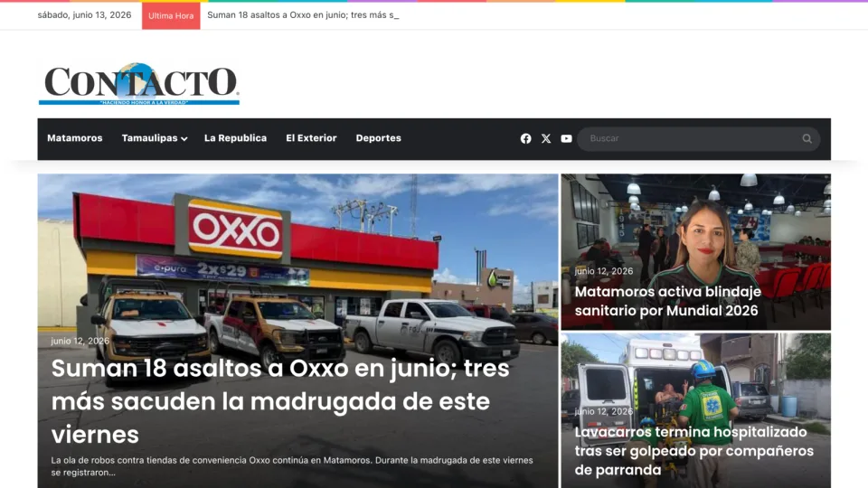
Task: Open Lavacarros termina hospitalizado article
Action: pos(693,450)
